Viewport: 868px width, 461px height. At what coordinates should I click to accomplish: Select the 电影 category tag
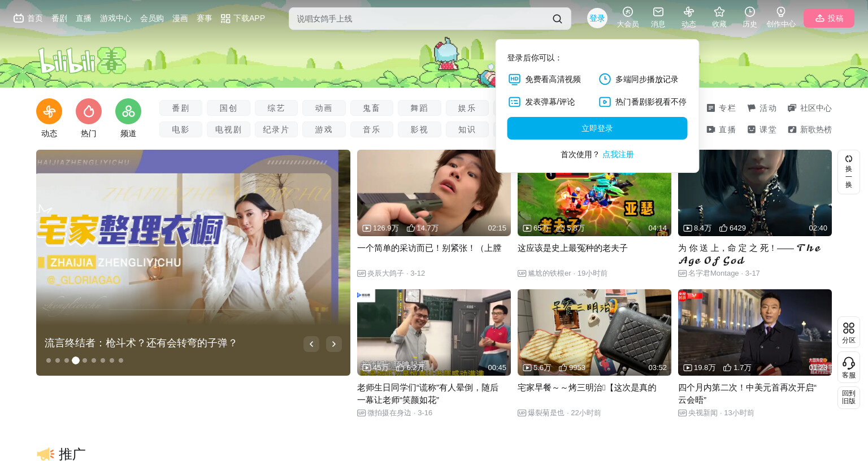pos(181,129)
